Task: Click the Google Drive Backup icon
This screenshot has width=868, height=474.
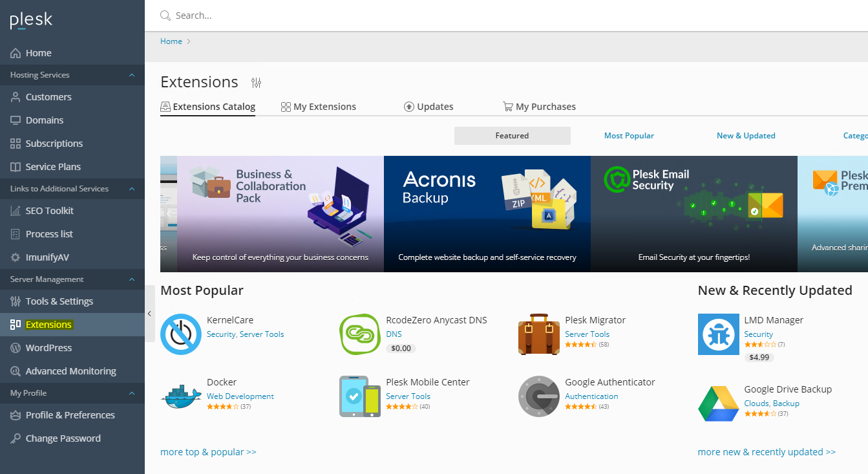Action: tap(718, 404)
